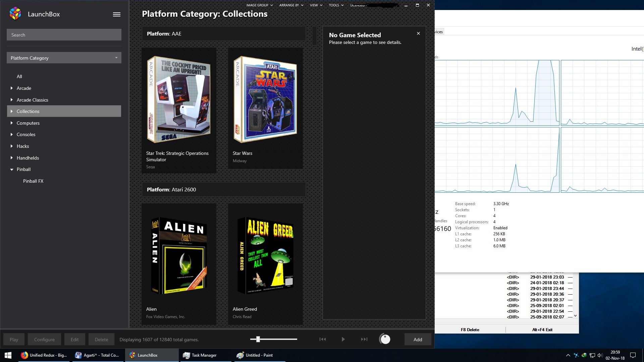Select the Collections sidebar label
This screenshot has width=644, height=362.
coord(28,111)
